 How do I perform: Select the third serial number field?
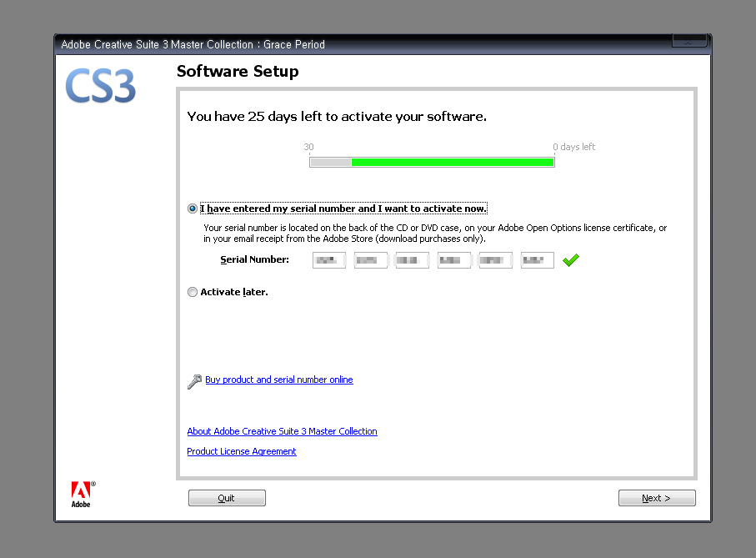click(x=413, y=260)
